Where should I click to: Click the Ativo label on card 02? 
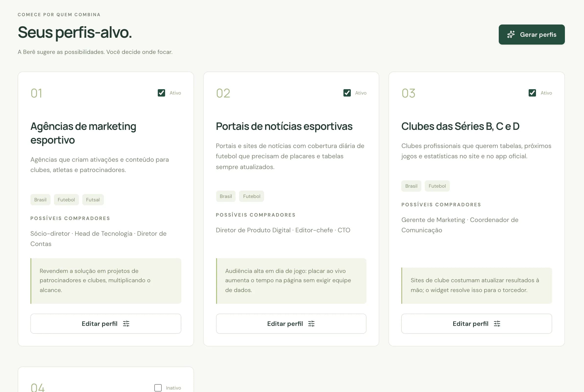pos(361,93)
